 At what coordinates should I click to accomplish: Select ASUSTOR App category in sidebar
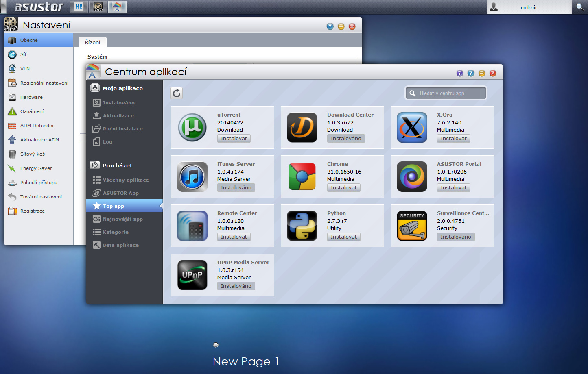125,193
